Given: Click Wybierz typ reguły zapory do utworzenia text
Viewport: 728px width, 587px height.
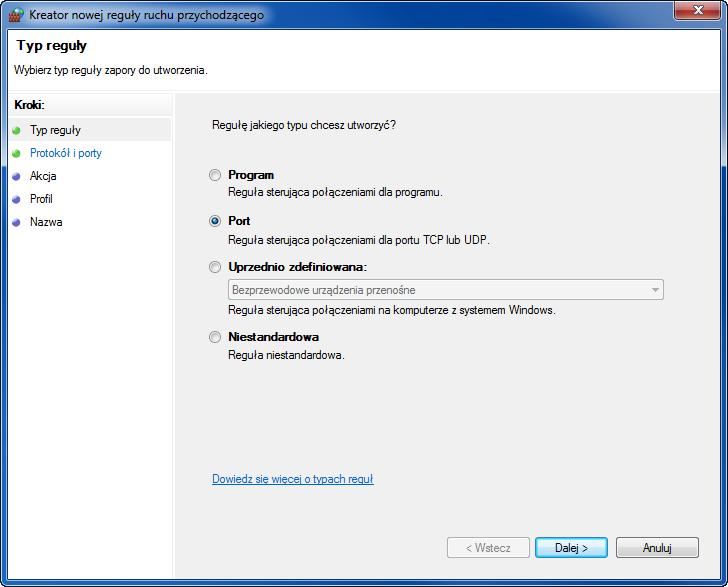Looking at the screenshot, I should pyautogui.click(x=110, y=70).
